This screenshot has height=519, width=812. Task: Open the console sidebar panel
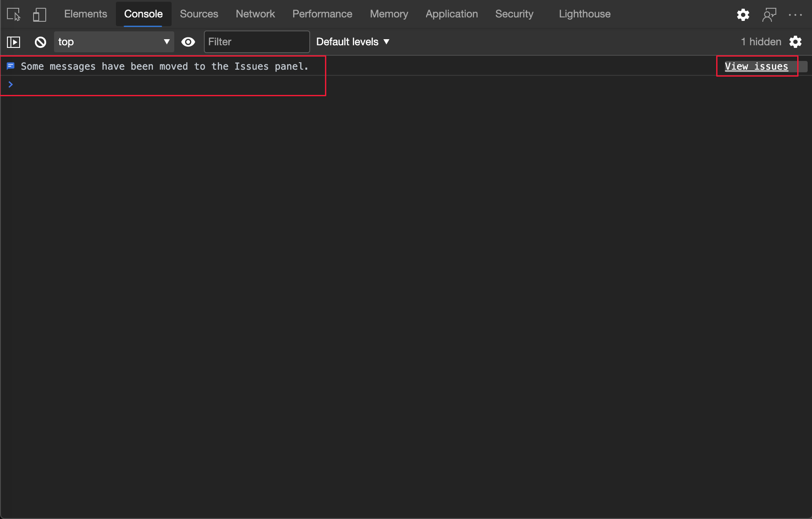point(14,42)
